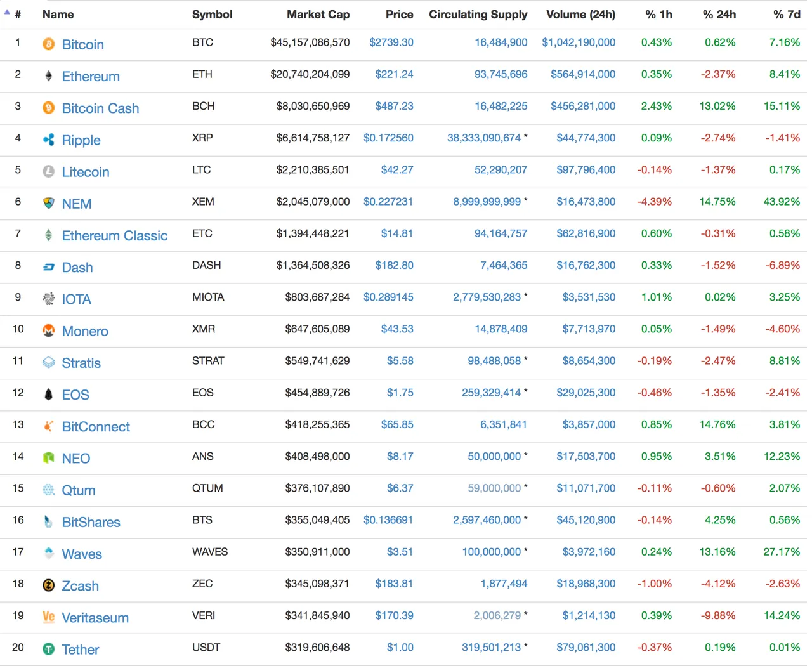The image size is (812, 666).
Task: Click the Zcash logo icon
Action: (x=48, y=585)
